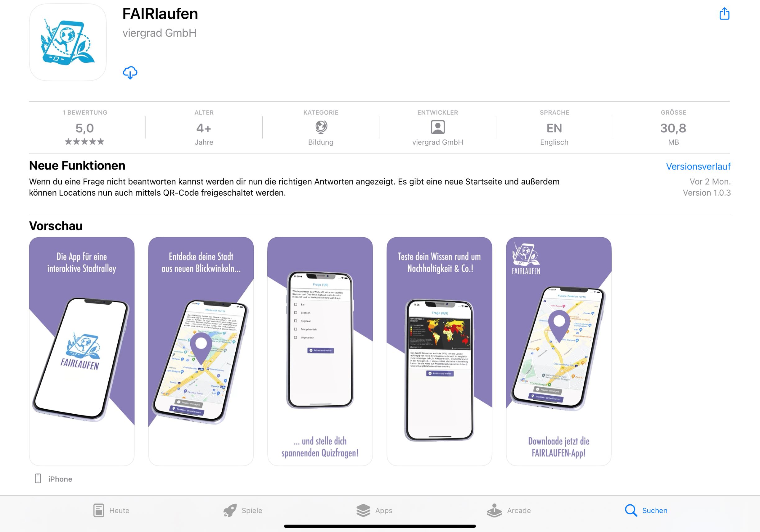Open the first preview screenshot 'interaktive Stadtralley'
The height and width of the screenshot is (532, 760).
coord(82,351)
